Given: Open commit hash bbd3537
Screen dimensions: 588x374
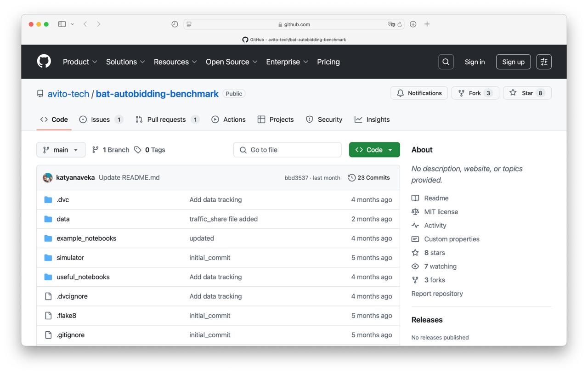Looking at the screenshot, I should click(x=296, y=178).
